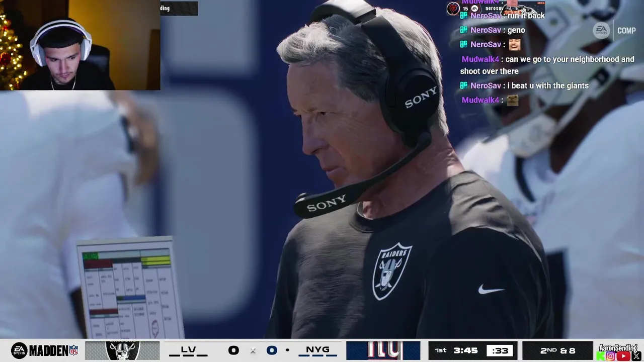
Task: Click the EA Sports logo beside MADDEN
Action: 19,350
